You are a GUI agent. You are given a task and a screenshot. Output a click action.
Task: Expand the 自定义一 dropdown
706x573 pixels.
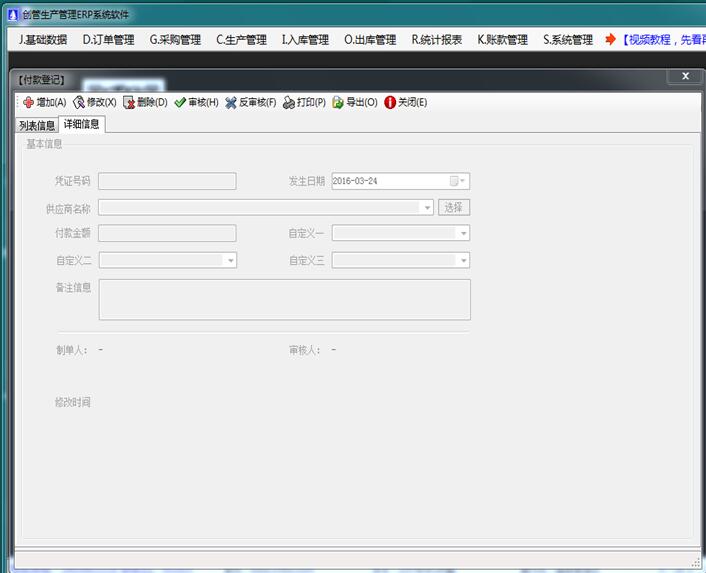click(x=462, y=233)
